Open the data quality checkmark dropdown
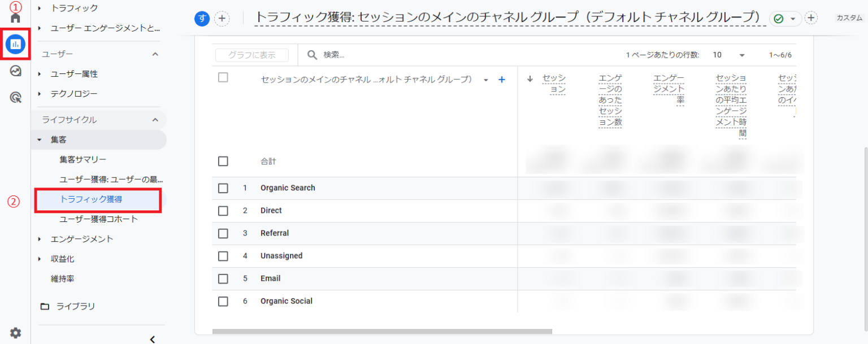 785,18
